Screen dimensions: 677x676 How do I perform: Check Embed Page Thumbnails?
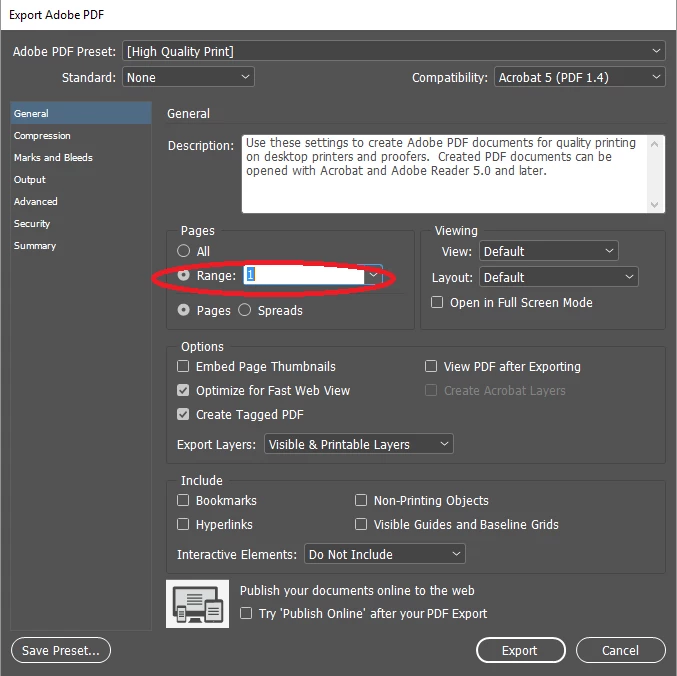click(x=183, y=366)
